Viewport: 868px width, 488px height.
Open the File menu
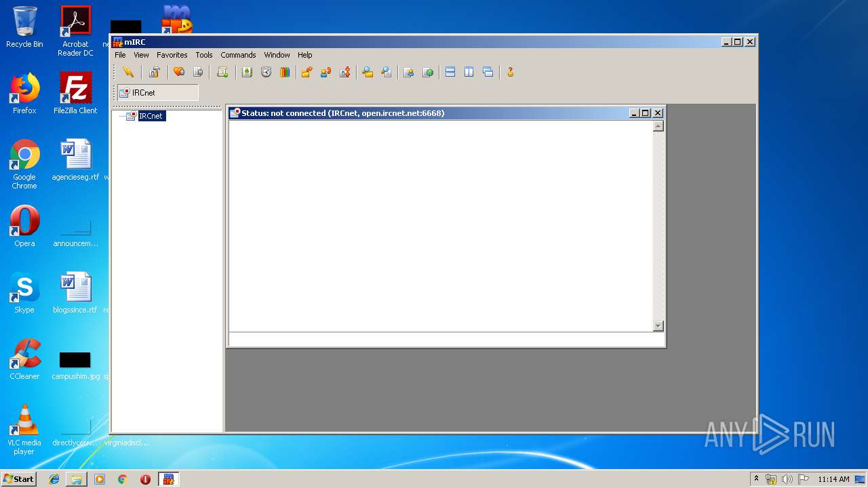pos(120,55)
